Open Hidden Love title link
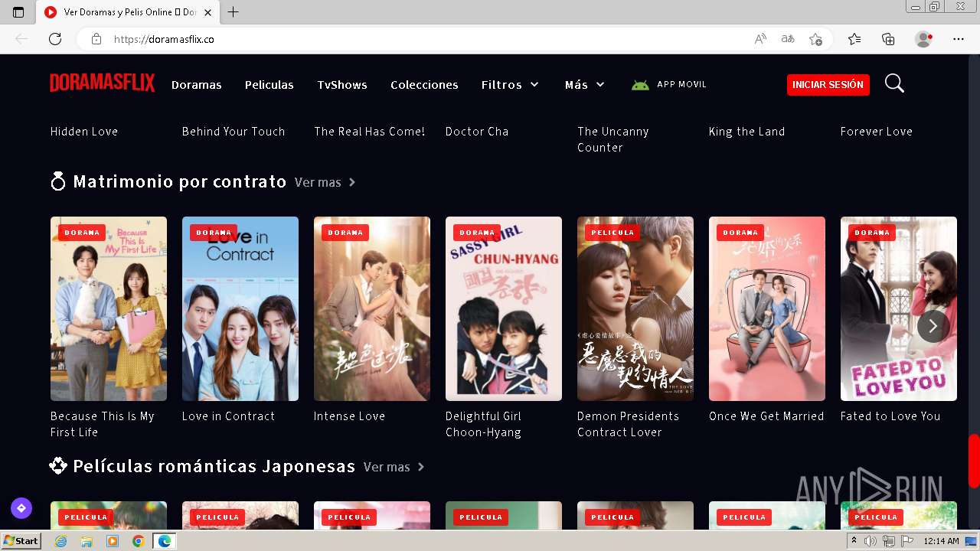Image resolution: width=980 pixels, height=551 pixels. pos(84,132)
